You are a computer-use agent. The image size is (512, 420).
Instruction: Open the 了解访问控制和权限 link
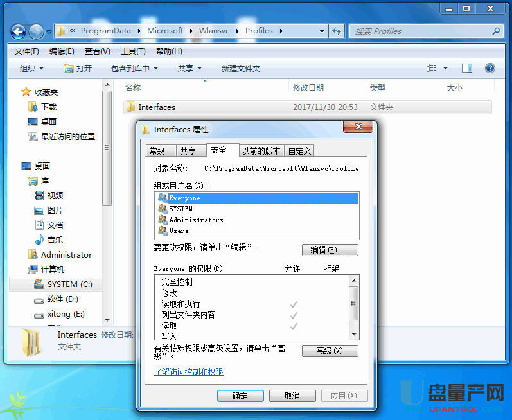click(x=188, y=372)
